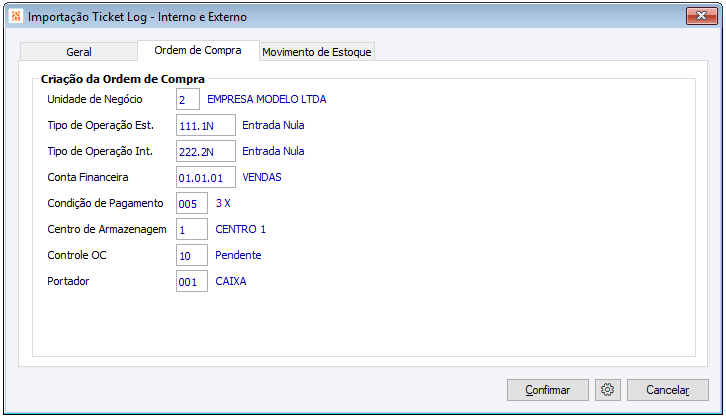
Task: Click the Tipo de Operação Est. field
Action: click(206, 125)
